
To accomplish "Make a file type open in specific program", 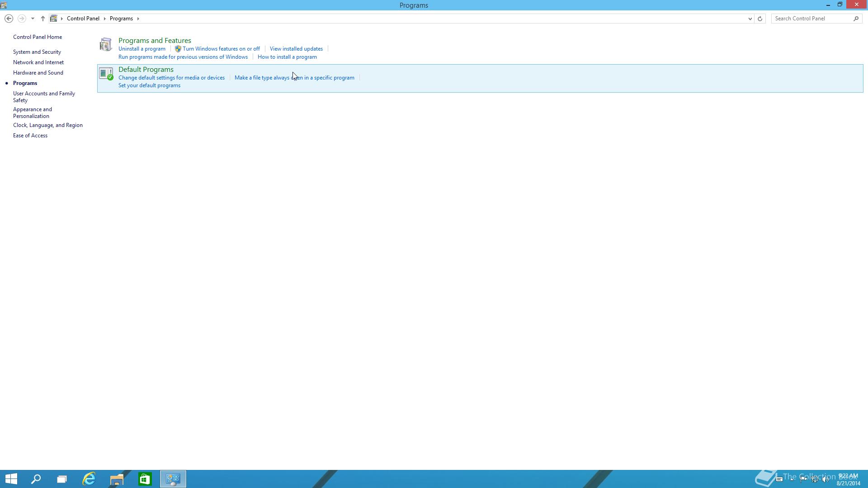I will pyautogui.click(x=294, y=78).
